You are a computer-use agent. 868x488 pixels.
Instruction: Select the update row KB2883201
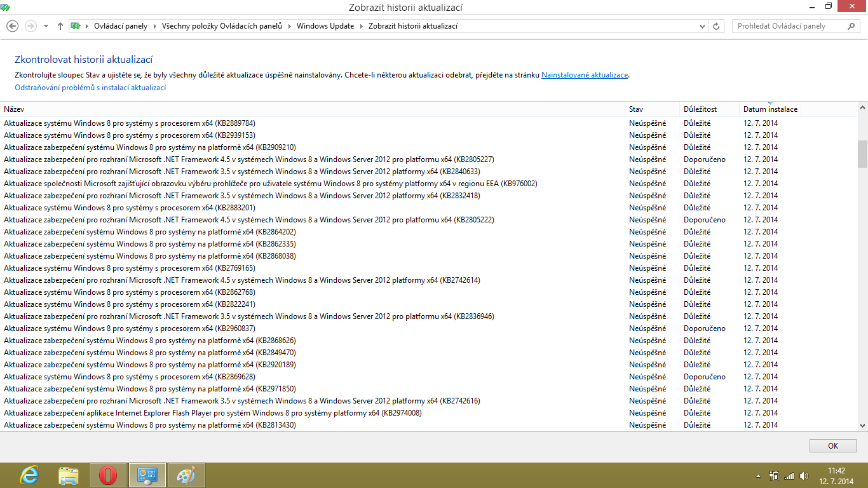coord(428,208)
